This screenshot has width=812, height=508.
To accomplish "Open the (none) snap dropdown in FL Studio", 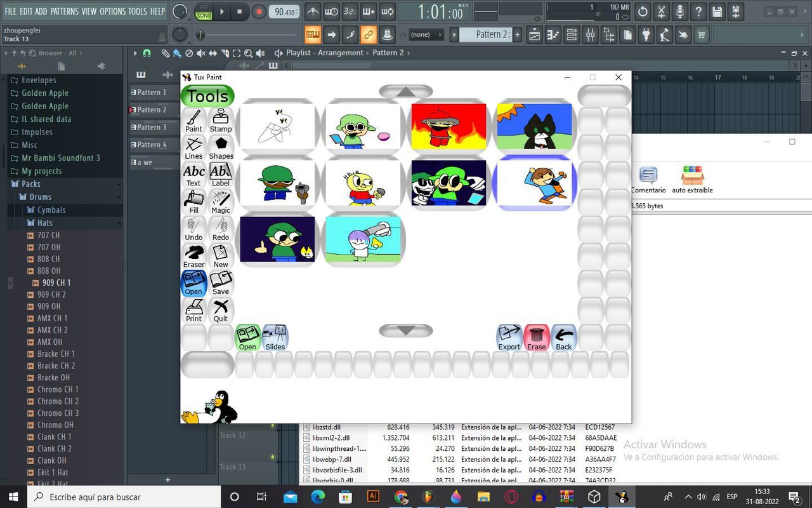I will [x=426, y=34].
